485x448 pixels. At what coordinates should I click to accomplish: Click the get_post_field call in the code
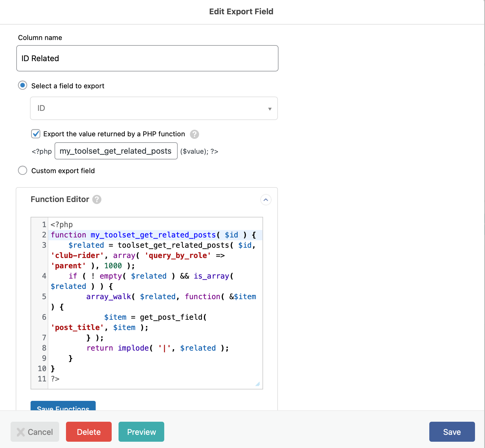(173, 317)
